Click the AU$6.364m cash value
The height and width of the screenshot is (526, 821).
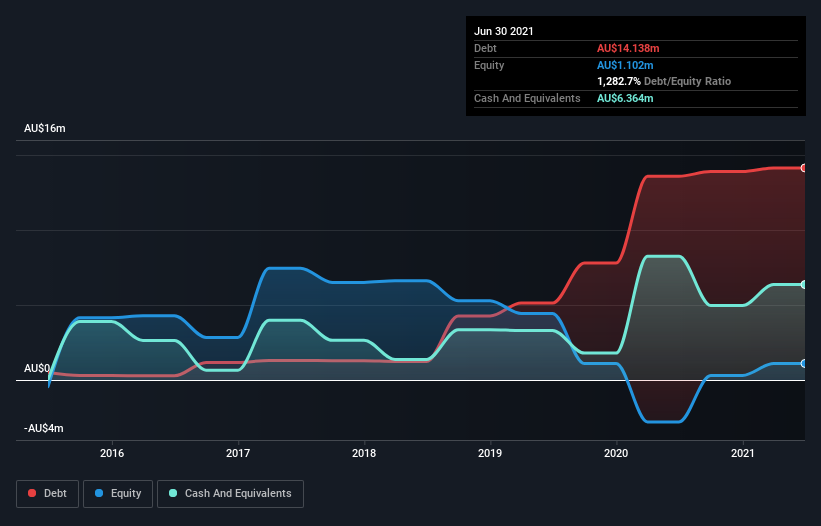pos(625,98)
